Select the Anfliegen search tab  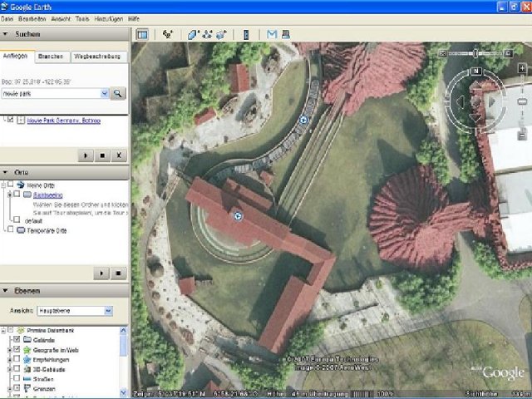(x=16, y=56)
